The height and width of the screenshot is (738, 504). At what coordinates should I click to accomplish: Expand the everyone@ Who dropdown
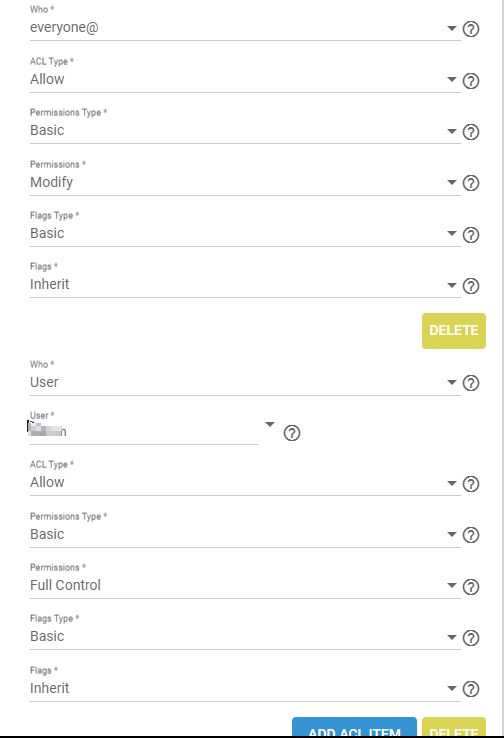(245, 28)
